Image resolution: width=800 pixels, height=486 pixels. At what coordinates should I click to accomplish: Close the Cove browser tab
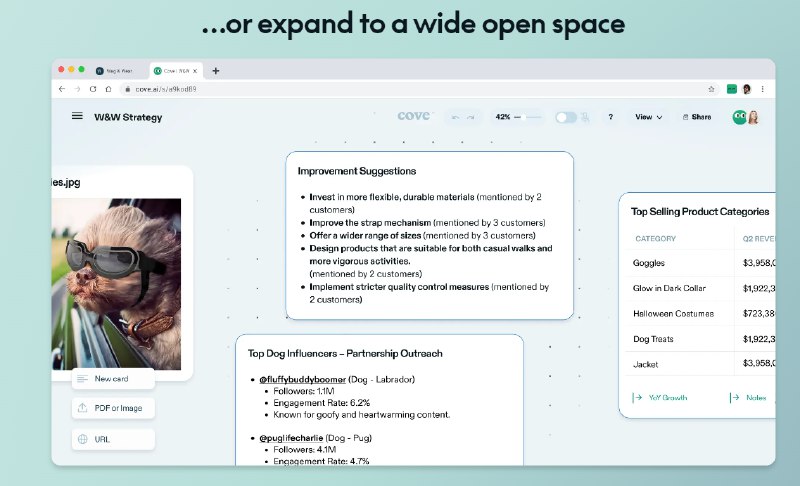pos(195,71)
